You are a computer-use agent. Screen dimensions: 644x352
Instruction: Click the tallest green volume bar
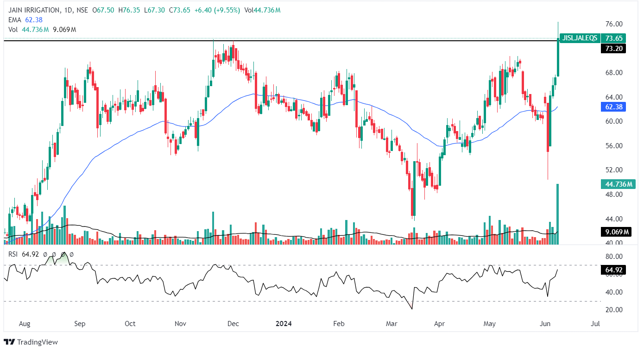click(x=557, y=214)
